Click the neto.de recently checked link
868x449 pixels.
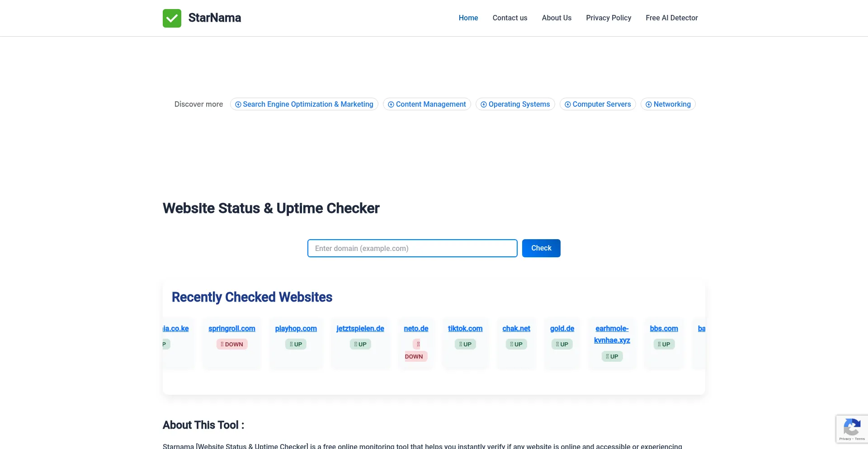(415, 329)
